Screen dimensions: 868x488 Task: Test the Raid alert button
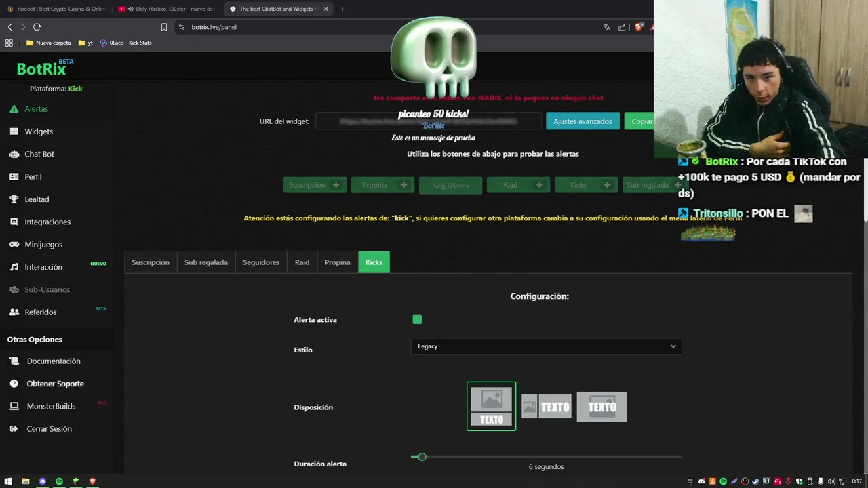point(518,185)
